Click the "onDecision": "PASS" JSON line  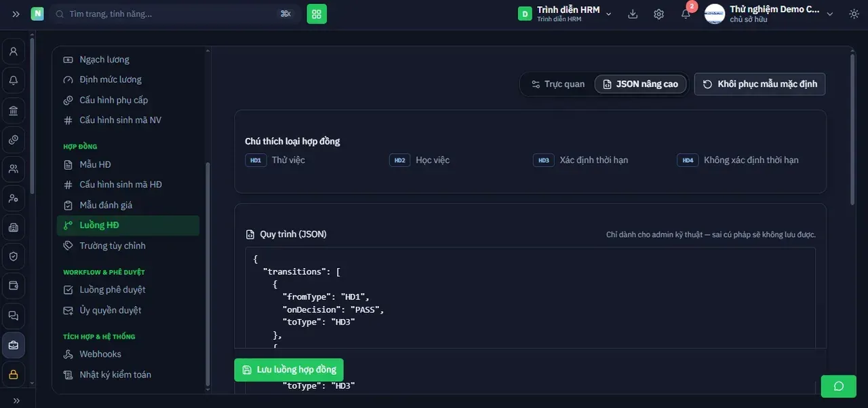[x=333, y=310]
